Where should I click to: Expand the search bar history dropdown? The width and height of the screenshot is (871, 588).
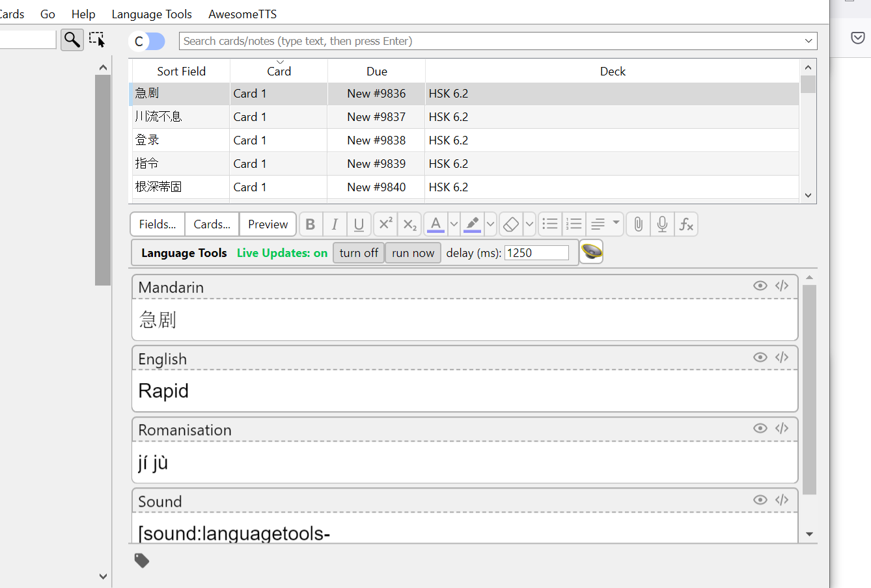pyautogui.click(x=809, y=40)
